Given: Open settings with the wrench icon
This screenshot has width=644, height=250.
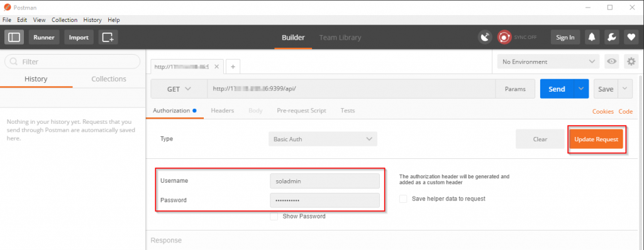Looking at the screenshot, I should pyautogui.click(x=611, y=37).
